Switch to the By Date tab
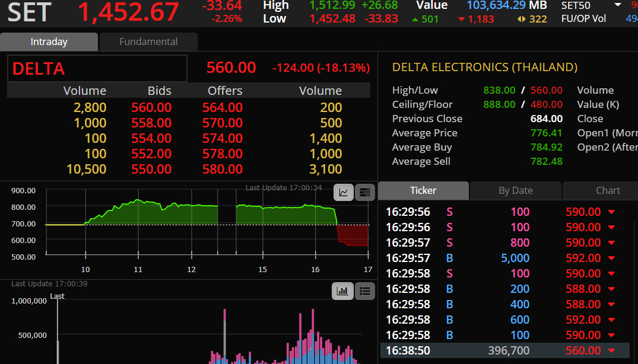 516,190
